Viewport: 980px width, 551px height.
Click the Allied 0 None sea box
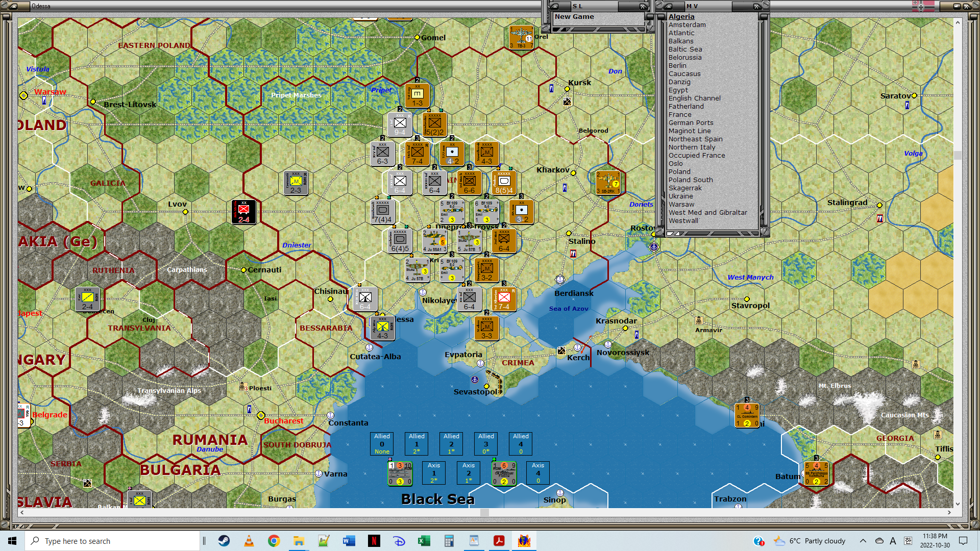point(382,444)
